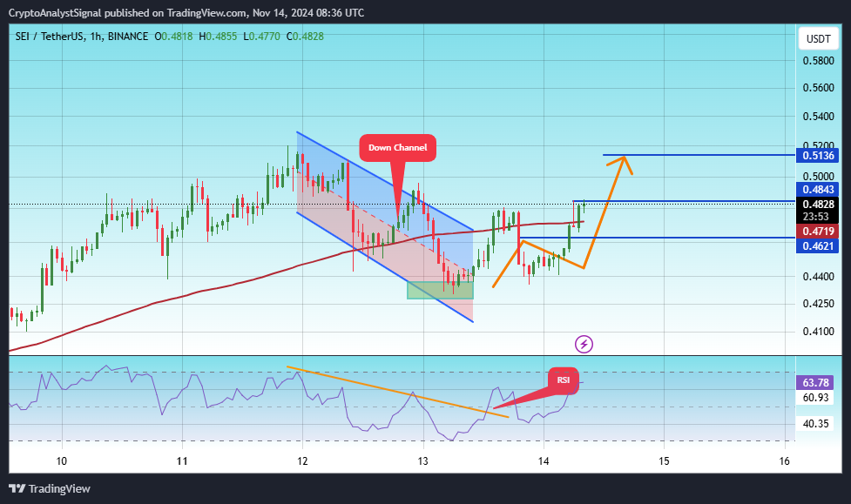
Task: Click the 60.93 RSI scale value
Action: (x=815, y=398)
